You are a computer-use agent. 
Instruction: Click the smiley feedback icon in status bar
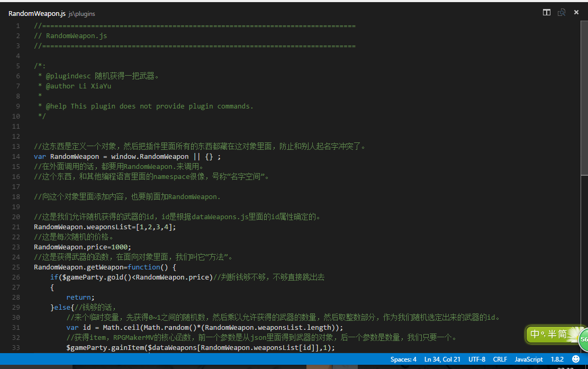(x=576, y=359)
